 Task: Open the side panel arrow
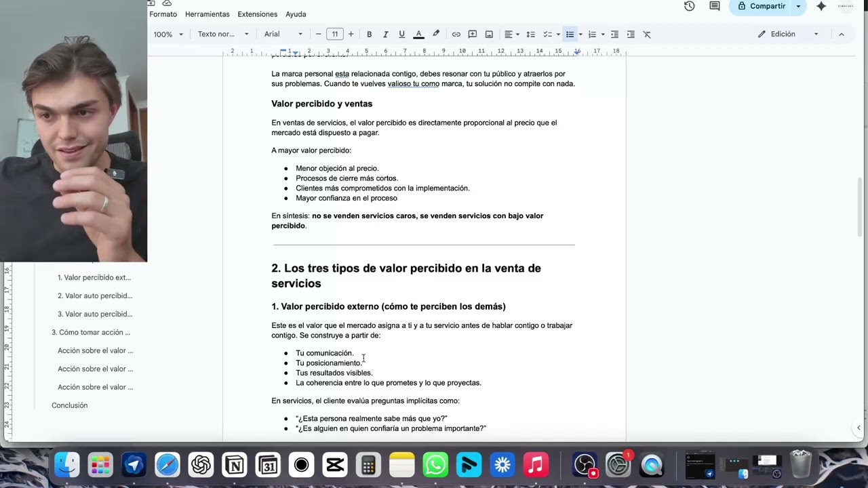(859, 428)
